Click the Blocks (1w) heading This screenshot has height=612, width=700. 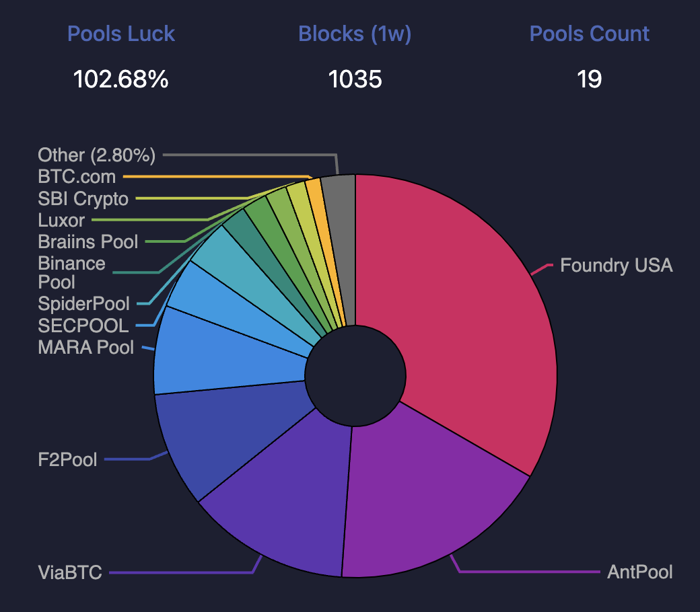coord(355,34)
